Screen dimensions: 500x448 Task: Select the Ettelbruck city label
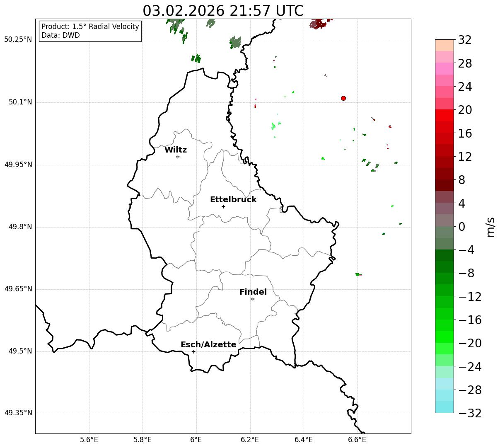coord(233,199)
